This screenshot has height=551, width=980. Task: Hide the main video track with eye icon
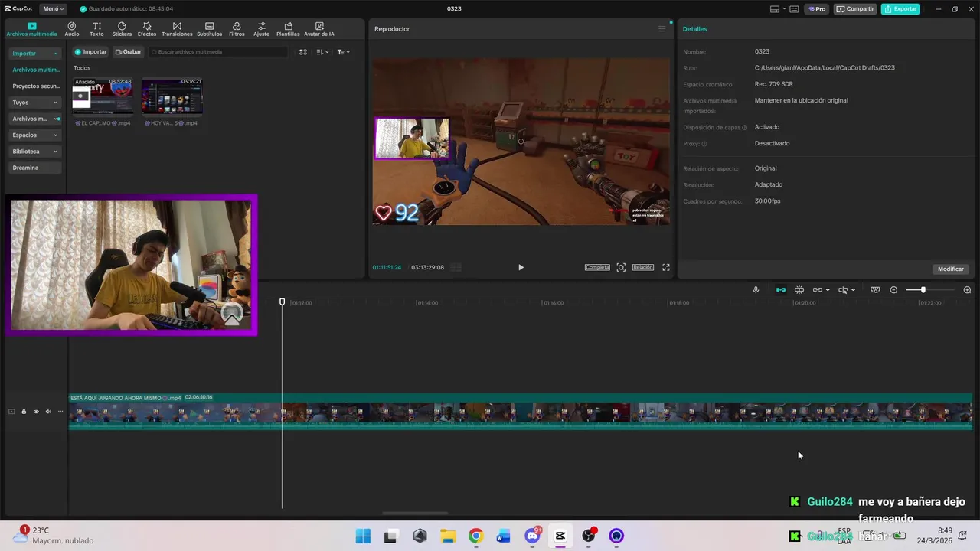click(36, 412)
